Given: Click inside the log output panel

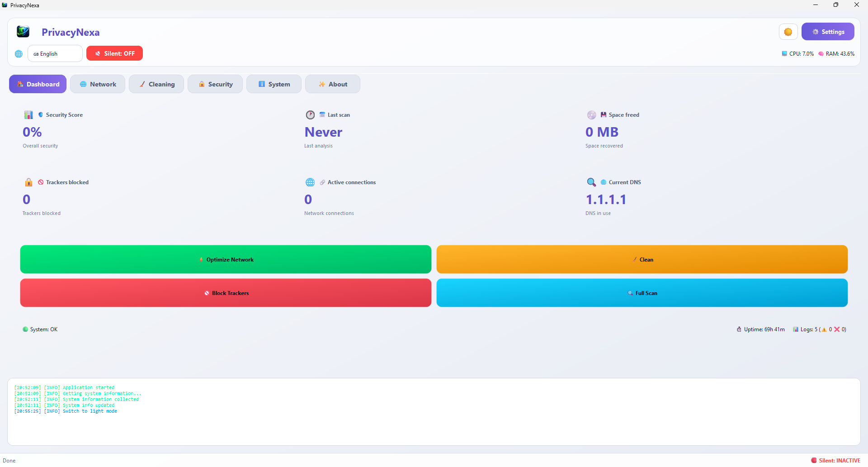Looking at the screenshot, I should point(434,412).
